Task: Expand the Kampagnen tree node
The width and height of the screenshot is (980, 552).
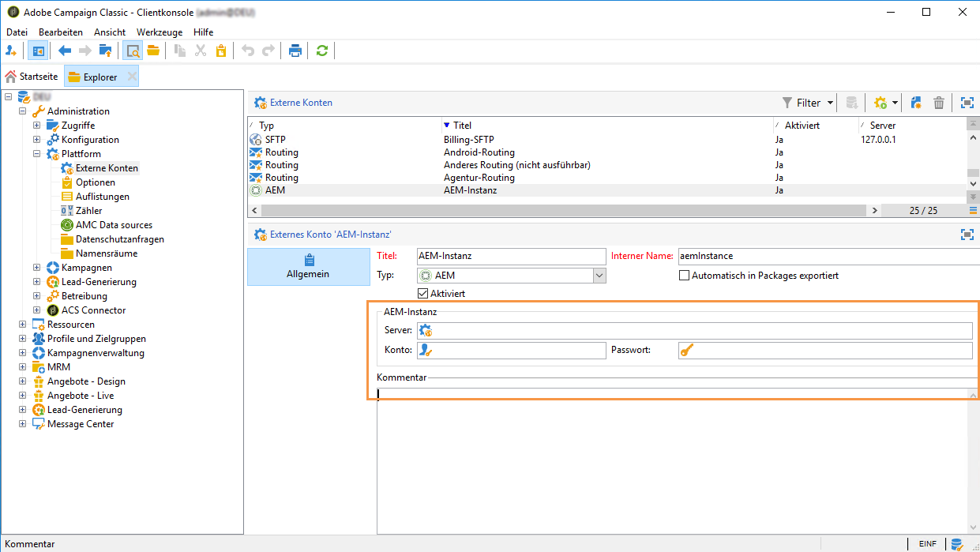Action: [36, 268]
